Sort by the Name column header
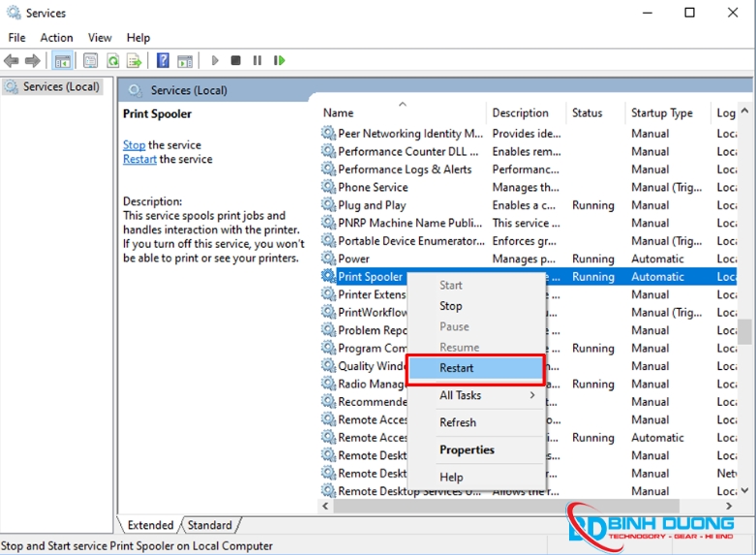The width and height of the screenshot is (756, 555). point(339,113)
